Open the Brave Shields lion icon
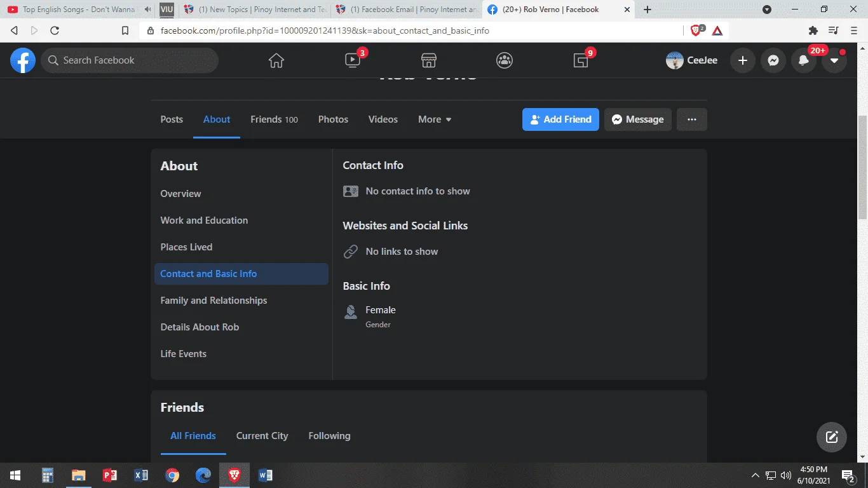This screenshot has height=488, width=868. [x=696, y=30]
